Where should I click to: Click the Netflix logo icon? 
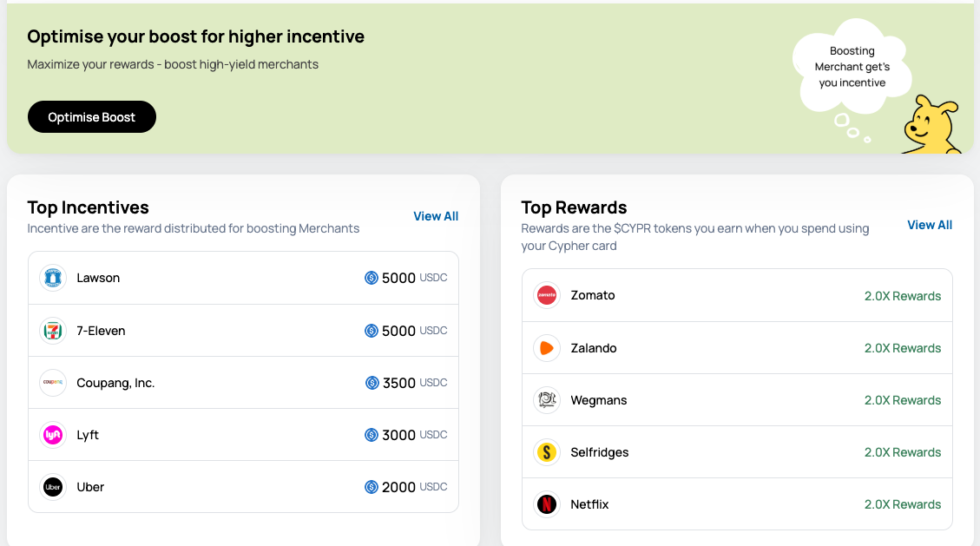coord(547,504)
